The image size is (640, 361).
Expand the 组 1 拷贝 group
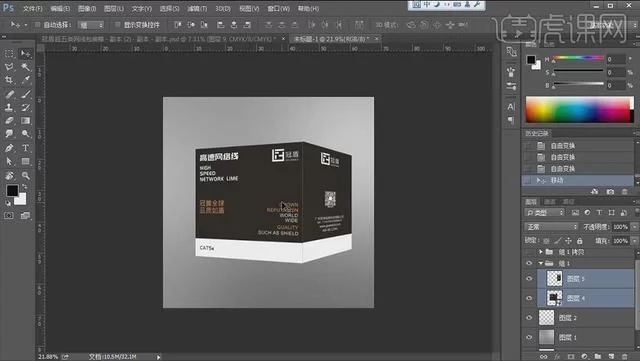pos(541,252)
